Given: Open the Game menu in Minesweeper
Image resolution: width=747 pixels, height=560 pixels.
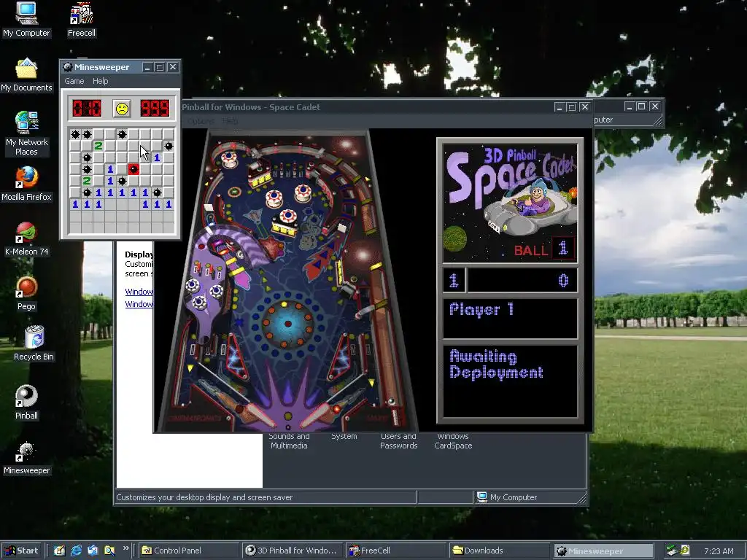Looking at the screenshot, I should pos(74,81).
